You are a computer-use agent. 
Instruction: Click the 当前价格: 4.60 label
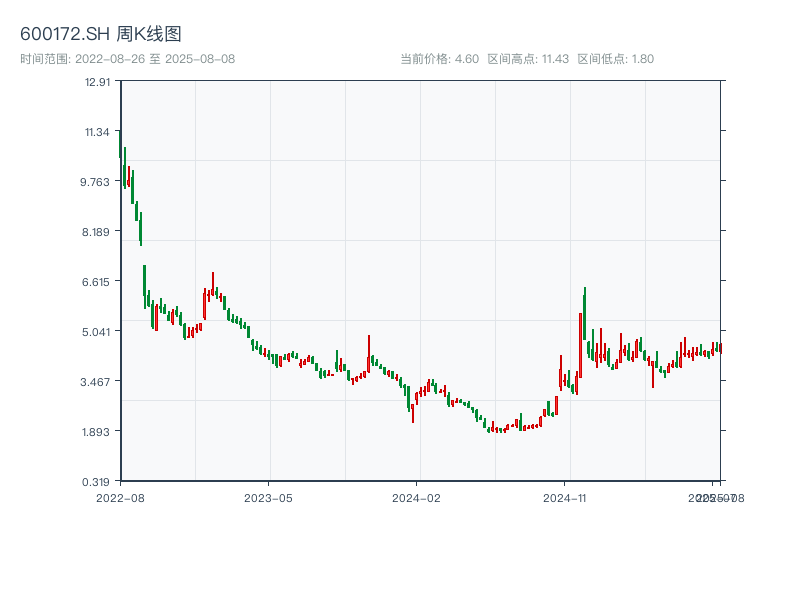pyautogui.click(x=439, y=59)
